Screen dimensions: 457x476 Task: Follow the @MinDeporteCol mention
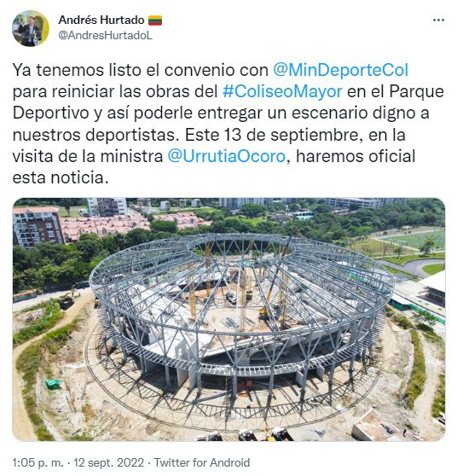click(x=340, y=70)
